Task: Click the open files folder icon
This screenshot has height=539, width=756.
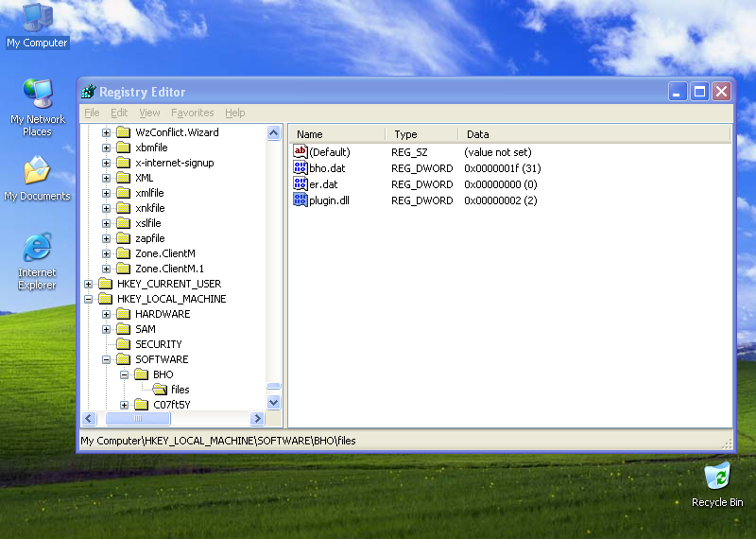Action: (160, 390)
